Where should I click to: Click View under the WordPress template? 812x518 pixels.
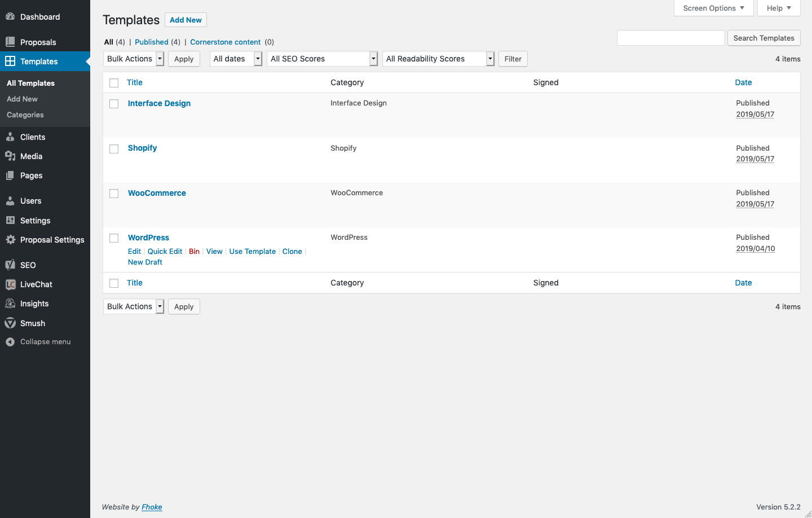[214, 251]
